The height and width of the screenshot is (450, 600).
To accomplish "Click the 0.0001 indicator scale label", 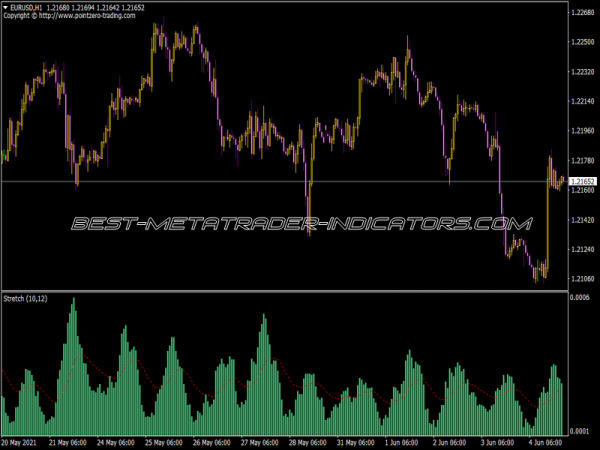I will [580, 429].
